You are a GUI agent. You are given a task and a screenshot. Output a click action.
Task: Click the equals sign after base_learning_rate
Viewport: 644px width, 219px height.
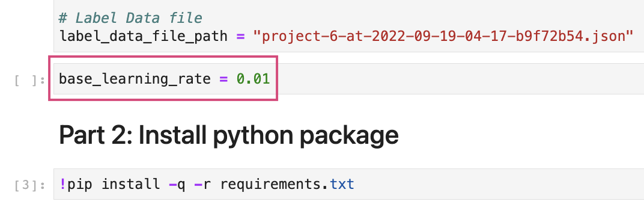click(223, 79)
